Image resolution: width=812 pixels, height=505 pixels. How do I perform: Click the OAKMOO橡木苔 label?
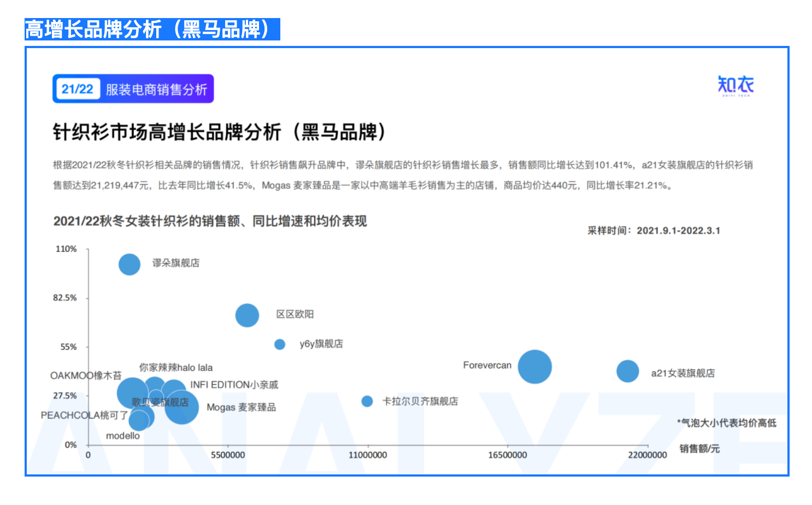pyautogui.click(x=86, y=375)
